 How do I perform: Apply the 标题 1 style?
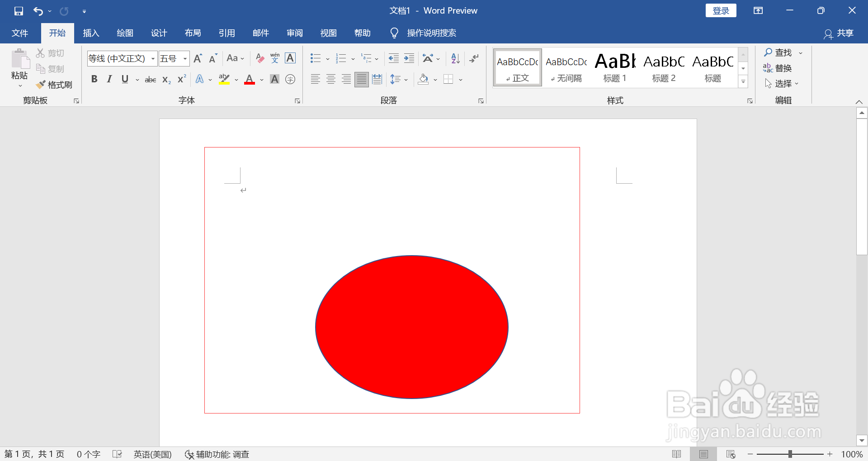pyautogui.click(x=615, y=67)
